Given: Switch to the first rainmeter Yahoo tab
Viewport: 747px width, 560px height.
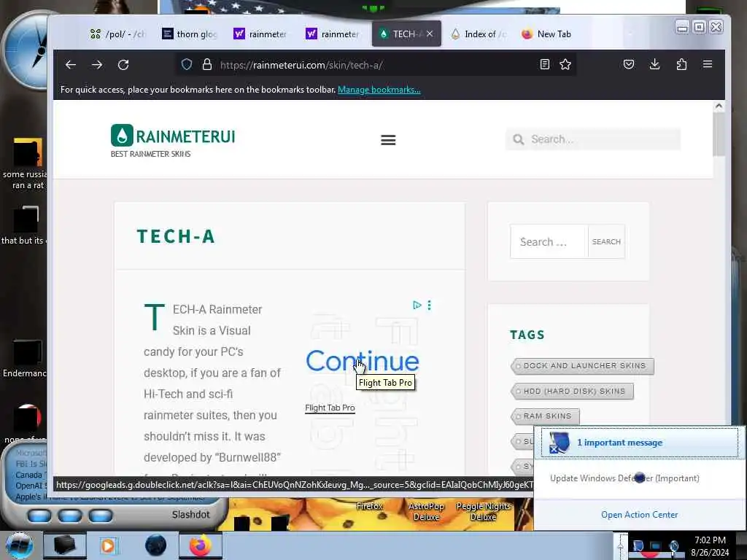Looking at the screenshot, I should tap(260, 34).
